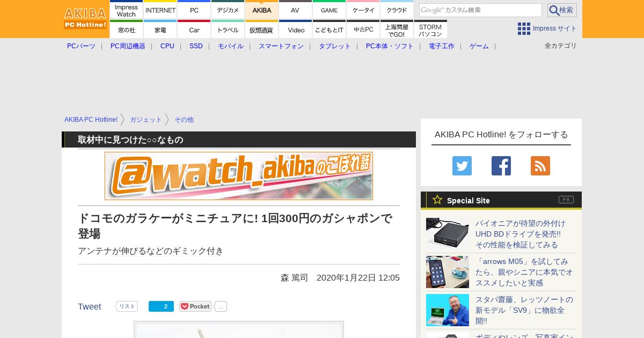
Task: Read the arrows M05 article link
Action: tap(524, 272)
